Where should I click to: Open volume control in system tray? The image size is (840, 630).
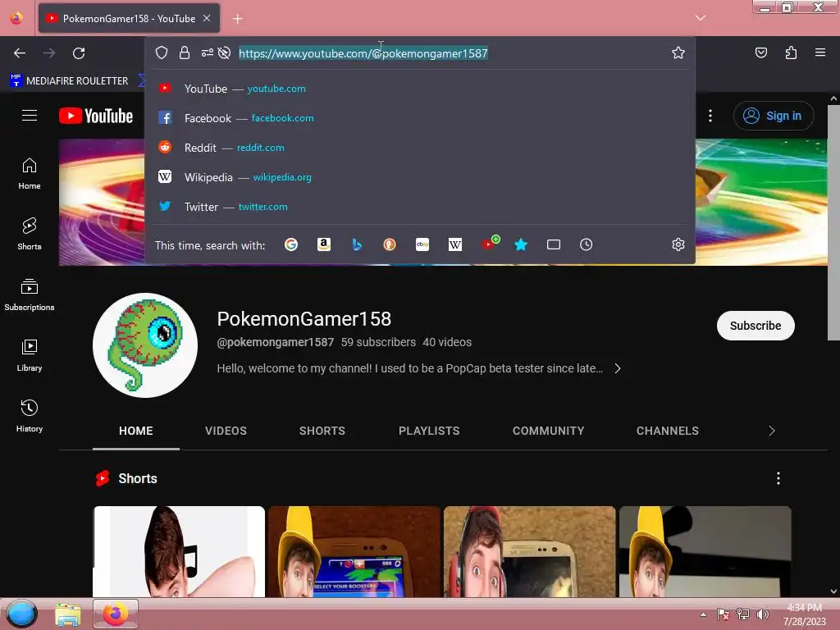pos(762,614)
